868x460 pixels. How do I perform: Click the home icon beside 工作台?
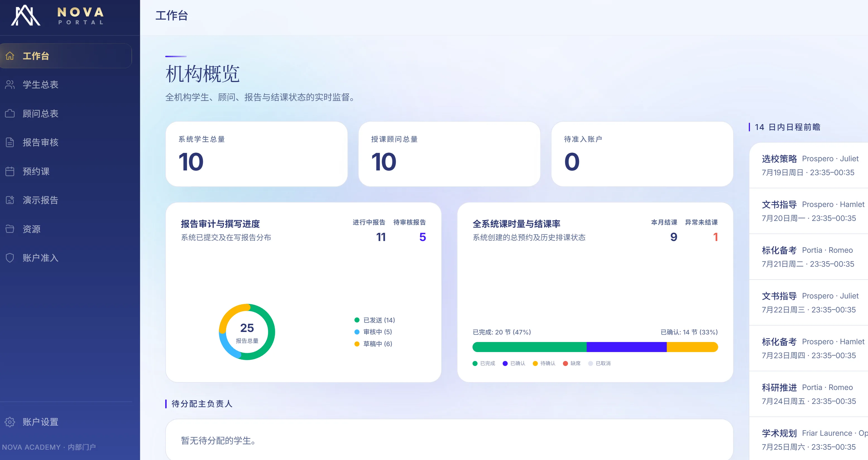[10, 56]
